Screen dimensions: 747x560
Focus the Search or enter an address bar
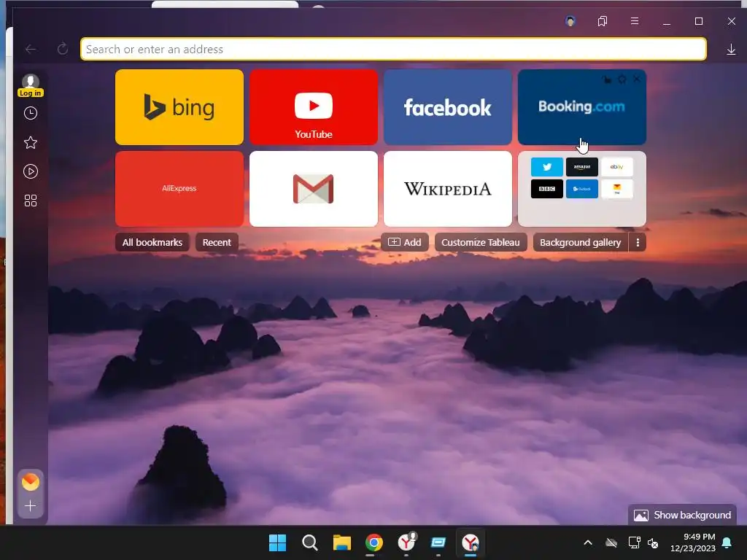[x=393, y=49]
